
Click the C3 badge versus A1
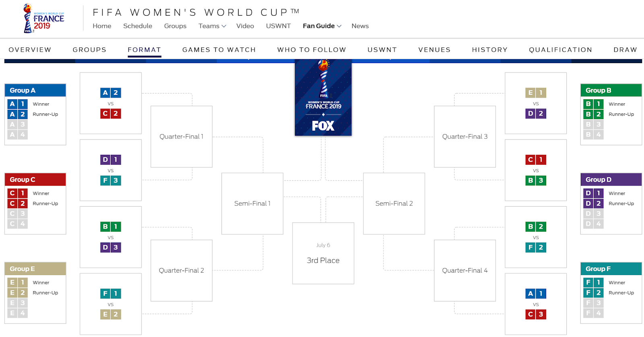[536, 314]
